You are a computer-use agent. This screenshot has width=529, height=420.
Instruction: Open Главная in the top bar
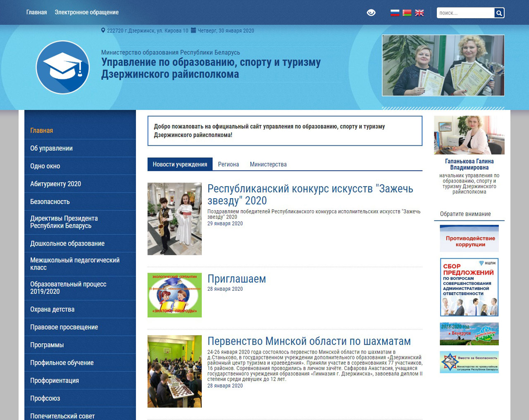point(36,12)
